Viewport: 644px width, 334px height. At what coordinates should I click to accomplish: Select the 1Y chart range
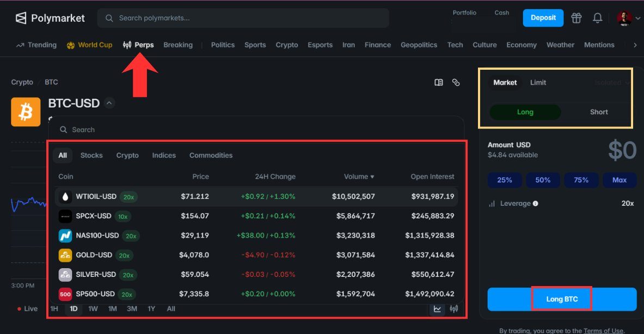(x=151, y=309)
